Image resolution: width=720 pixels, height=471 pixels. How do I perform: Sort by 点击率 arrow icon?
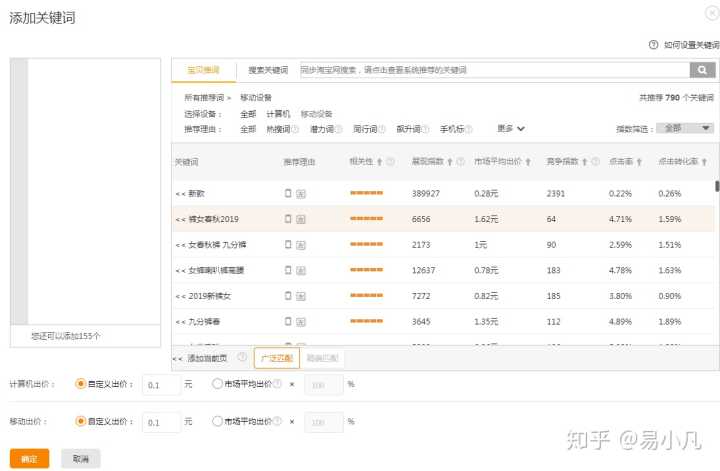(x=639, y=161)
